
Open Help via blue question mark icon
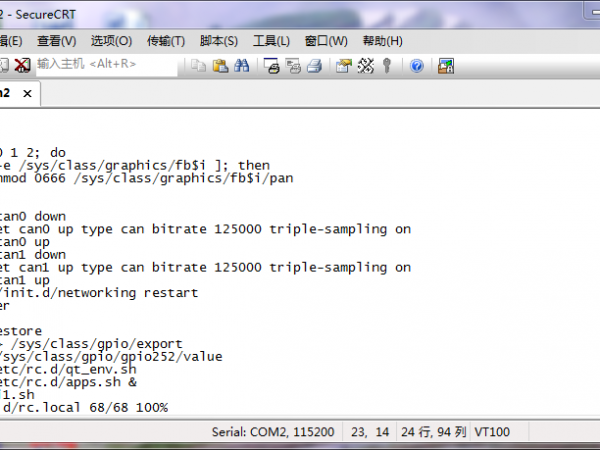point(416,65)
